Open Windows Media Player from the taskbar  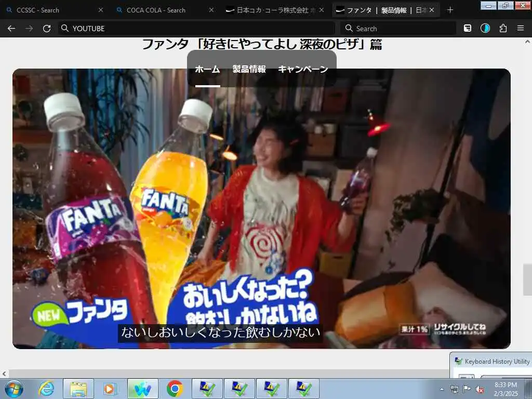[110, 389]
